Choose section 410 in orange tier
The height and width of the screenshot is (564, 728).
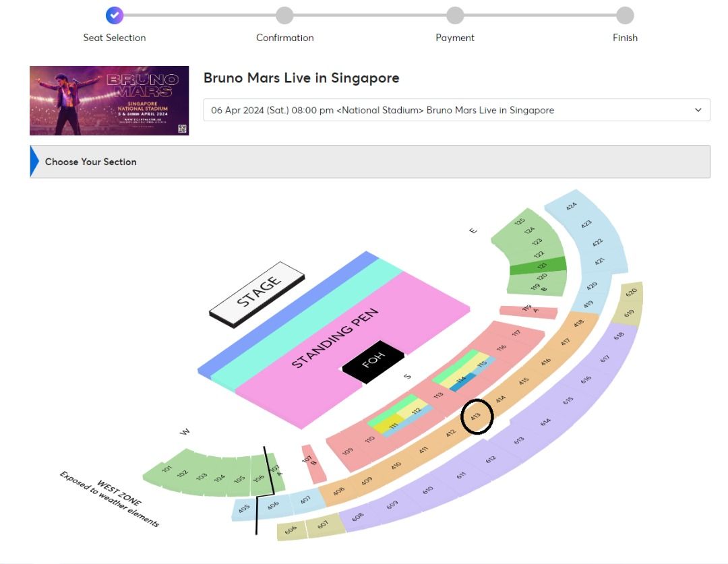coord(396,466)
